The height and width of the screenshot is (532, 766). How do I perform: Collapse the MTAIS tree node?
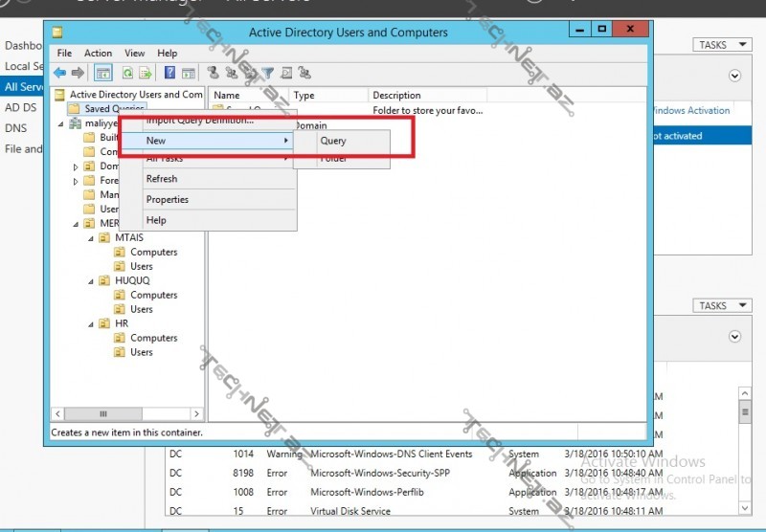pyautogui.click(x=91, y=238)
